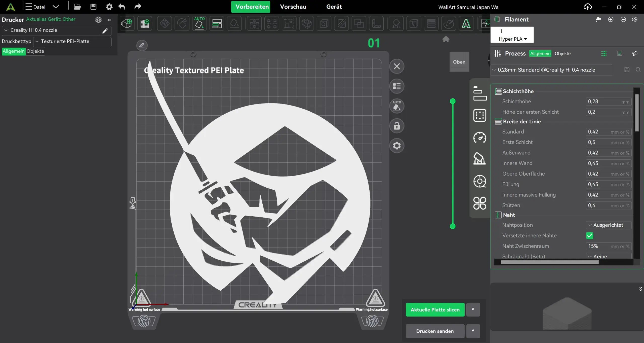Click the edit plate name pencil icon

point(142,45)
